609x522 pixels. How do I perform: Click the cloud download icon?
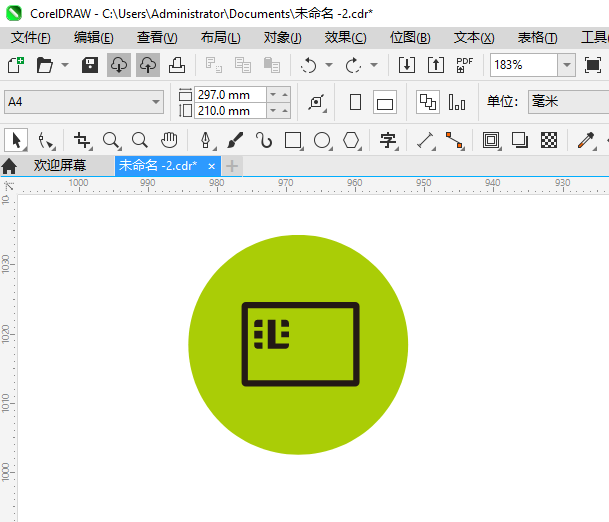point(119,65)
